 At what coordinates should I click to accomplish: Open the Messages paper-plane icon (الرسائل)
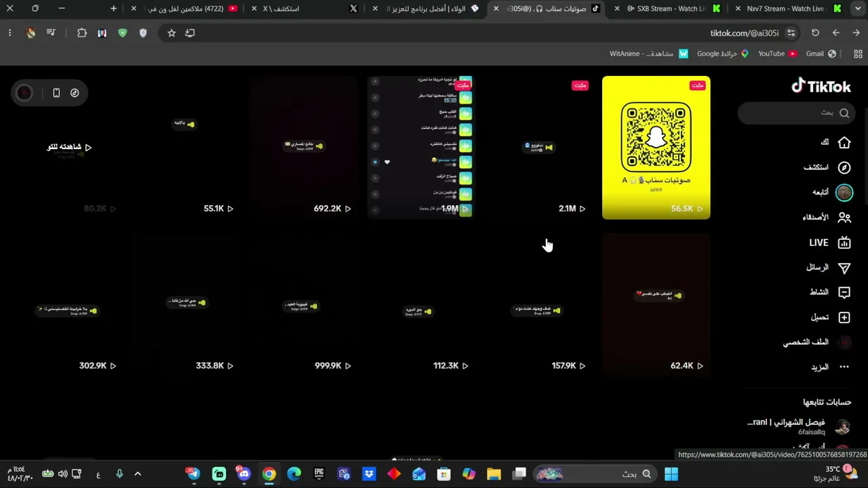point(844,268)
